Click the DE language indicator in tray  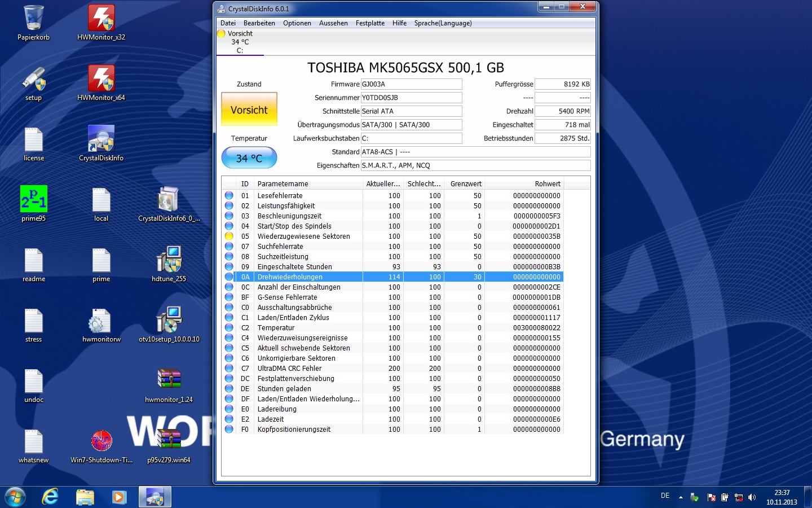tap(665, 496)
